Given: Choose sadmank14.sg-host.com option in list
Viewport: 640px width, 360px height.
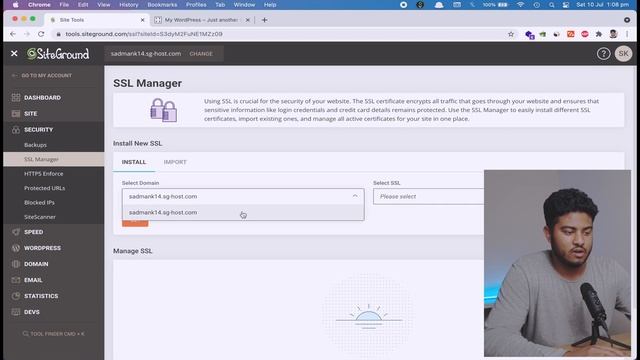Looking at the screenshot, I should coord(243,212).
